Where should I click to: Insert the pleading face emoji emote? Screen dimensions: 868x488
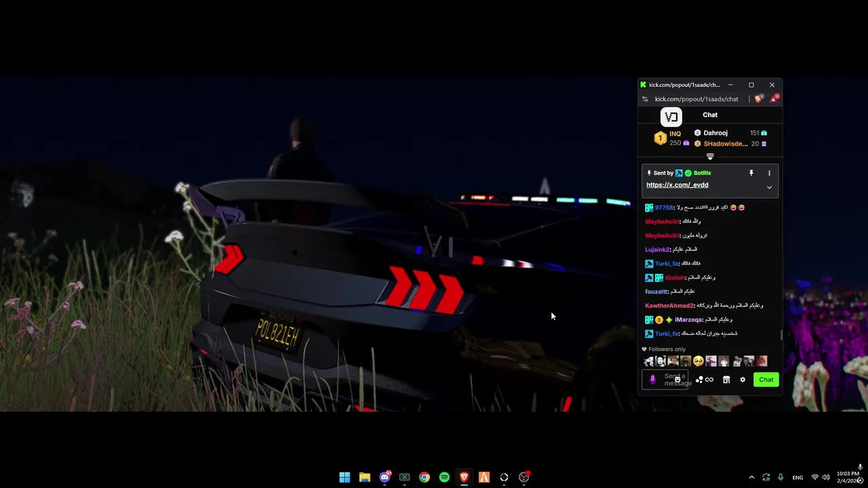tap(698, 361)
